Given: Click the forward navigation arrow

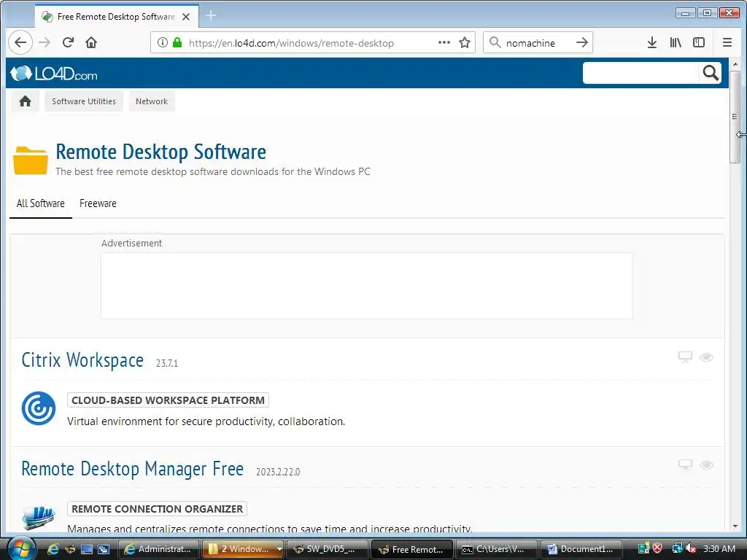Looking at the screenshot, I should click(44, 43).
